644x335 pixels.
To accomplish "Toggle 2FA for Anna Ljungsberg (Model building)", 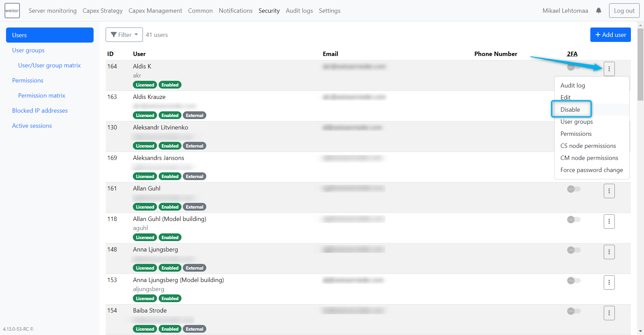I will coord(574,281).
